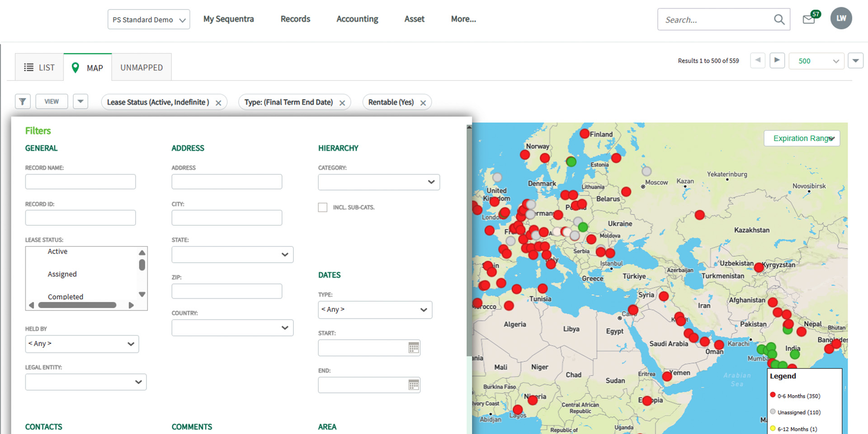
Task: Open the Records menu
Action: point(295,19)
